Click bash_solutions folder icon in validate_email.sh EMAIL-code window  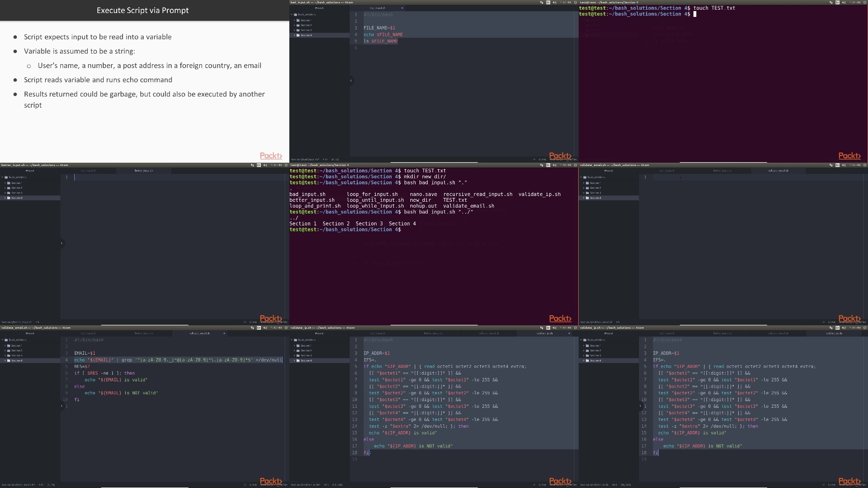pos(6,340)
